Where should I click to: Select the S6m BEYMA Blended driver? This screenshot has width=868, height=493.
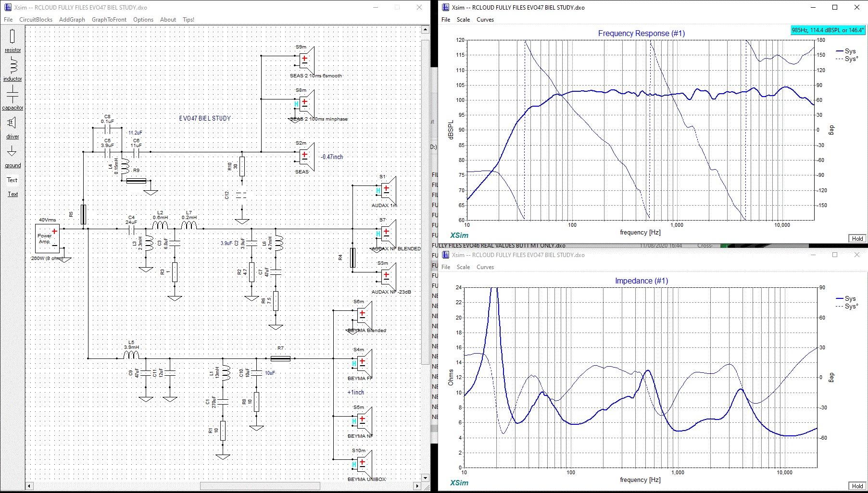click(x=362, y=315)
